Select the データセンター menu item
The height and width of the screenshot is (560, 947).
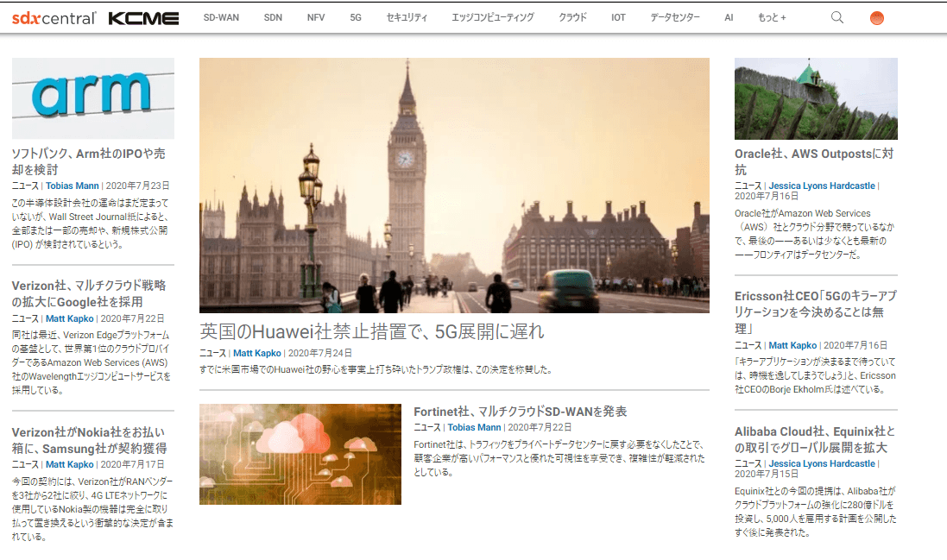coord(674,17)
